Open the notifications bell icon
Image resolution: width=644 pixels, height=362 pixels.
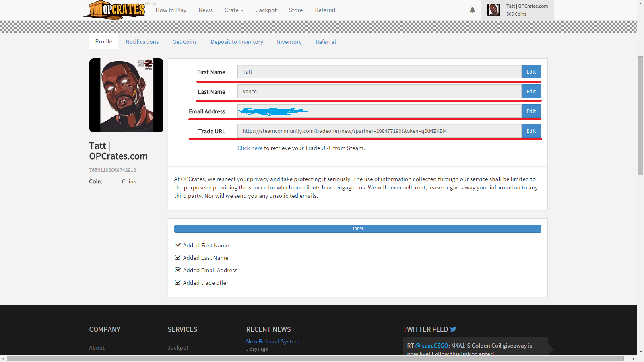tap(472, 10)
